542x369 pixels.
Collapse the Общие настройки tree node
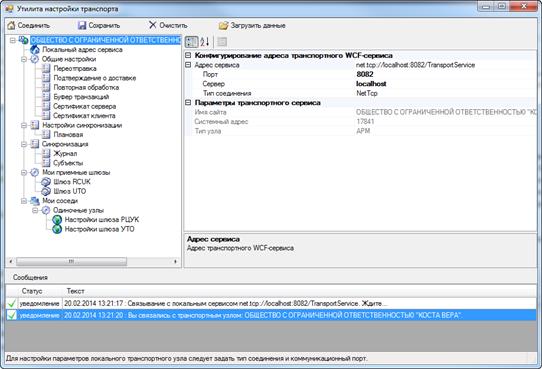click(24, 59)
